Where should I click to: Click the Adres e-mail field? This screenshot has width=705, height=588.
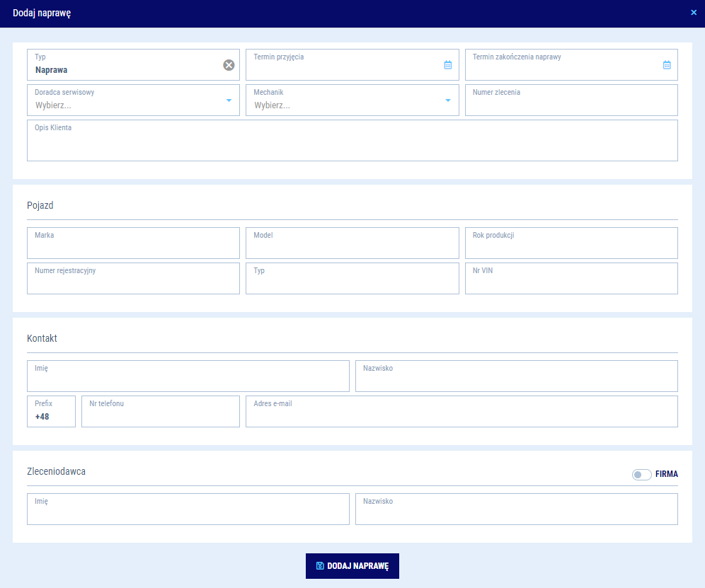[x=461, y=416]
